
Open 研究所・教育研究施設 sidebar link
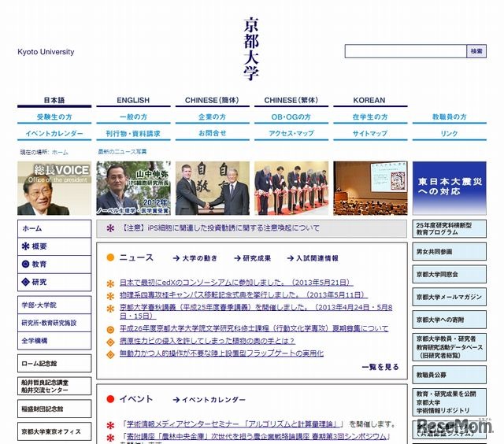pos(54,323)
